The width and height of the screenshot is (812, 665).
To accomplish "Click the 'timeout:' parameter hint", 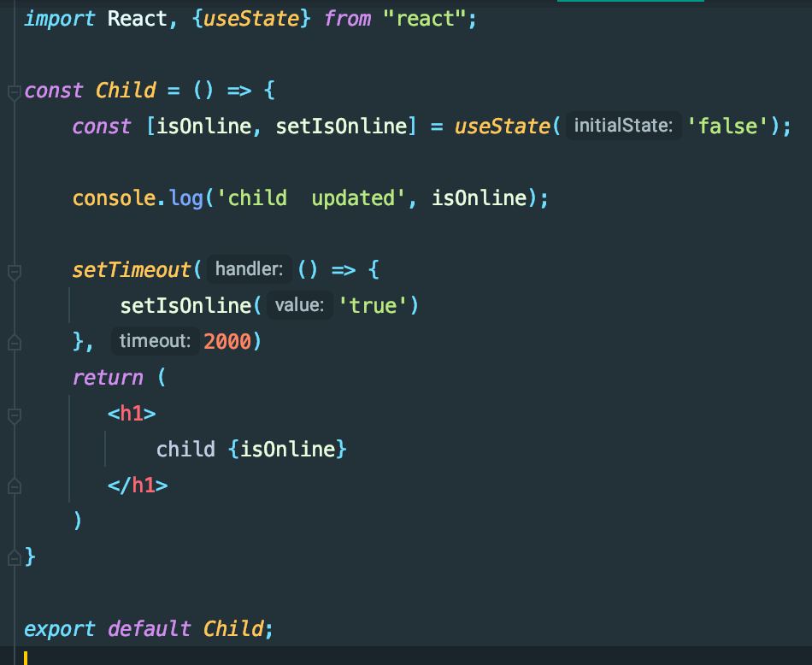I will pyautogui.click(x=155, y=341).
